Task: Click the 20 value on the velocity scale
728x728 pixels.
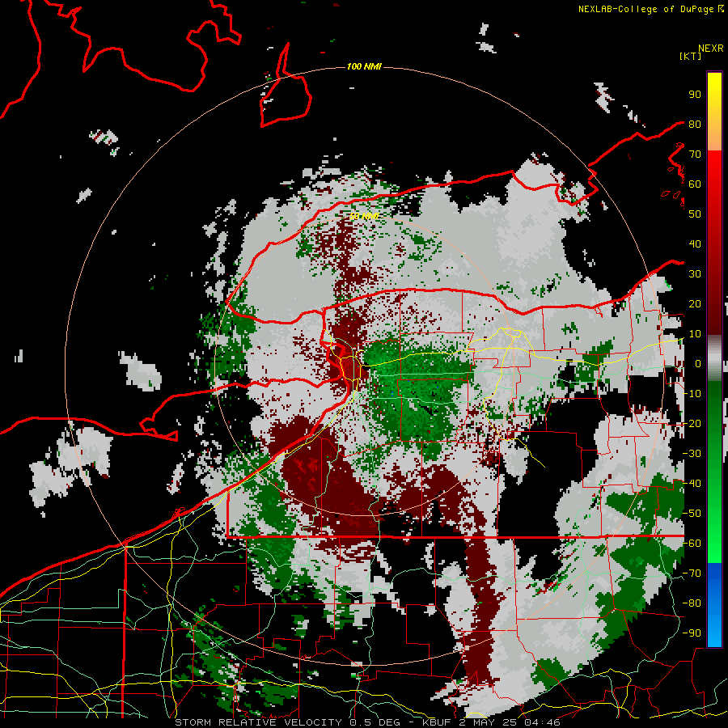Action: click(x=695, y=303)
